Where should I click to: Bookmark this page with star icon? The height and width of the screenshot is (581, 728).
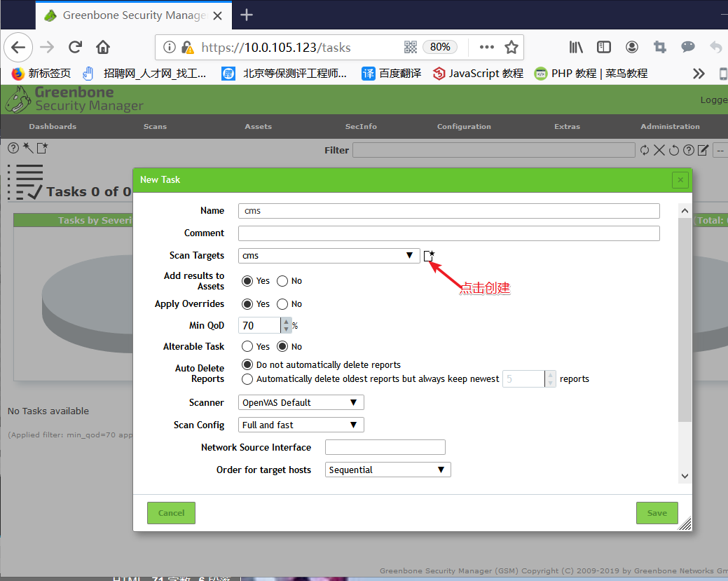(x=511, y=47)
